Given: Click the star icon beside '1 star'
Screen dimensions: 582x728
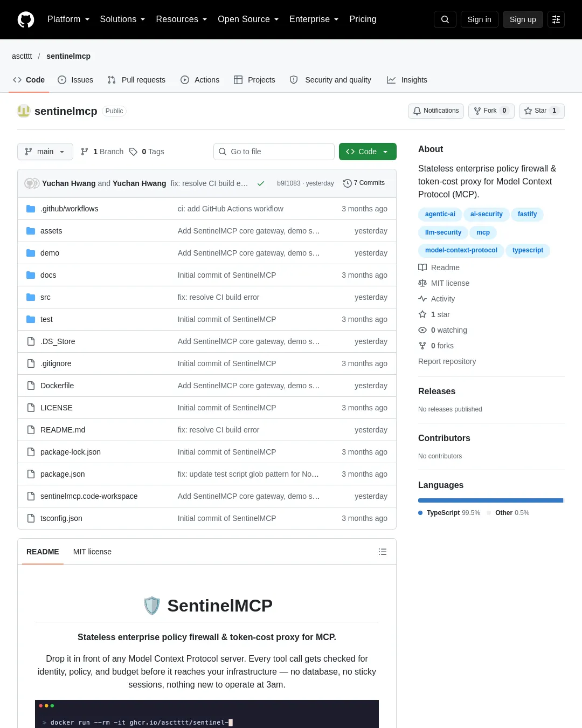Looking at the screenshot, I should click(422, 314).
